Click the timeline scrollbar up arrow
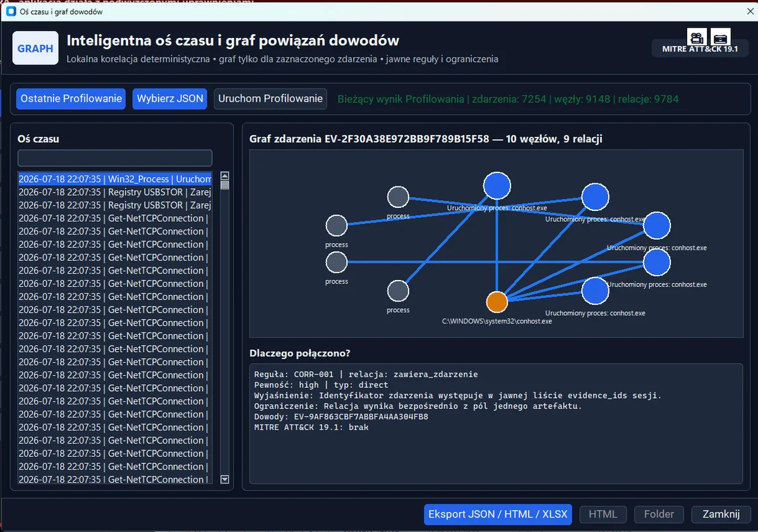The height and width of the screenshot is (532, 758). click(x=225, y=176)
